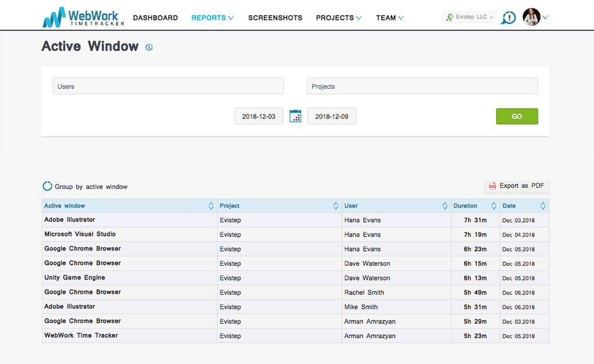
Task: Sort by the Duration column arrows
Action: pos(494,206)
